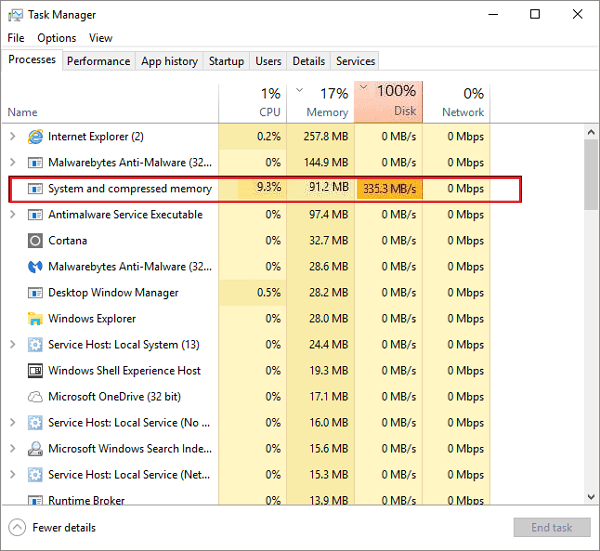Expand the Internet Explorer (2) process group
Screen dimensions: 600x551
pyautogui.click(x=13, y=137)
